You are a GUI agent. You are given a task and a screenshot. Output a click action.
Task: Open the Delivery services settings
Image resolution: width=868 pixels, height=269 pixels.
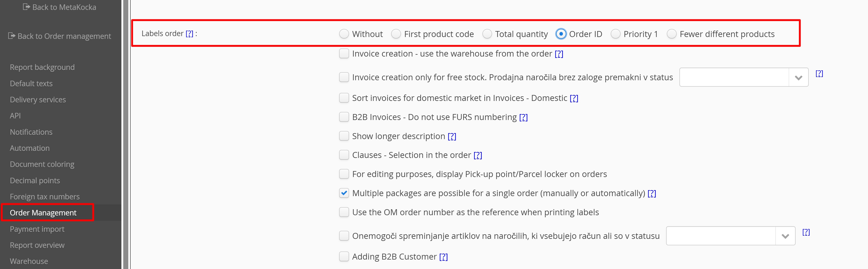pos(38,100)
